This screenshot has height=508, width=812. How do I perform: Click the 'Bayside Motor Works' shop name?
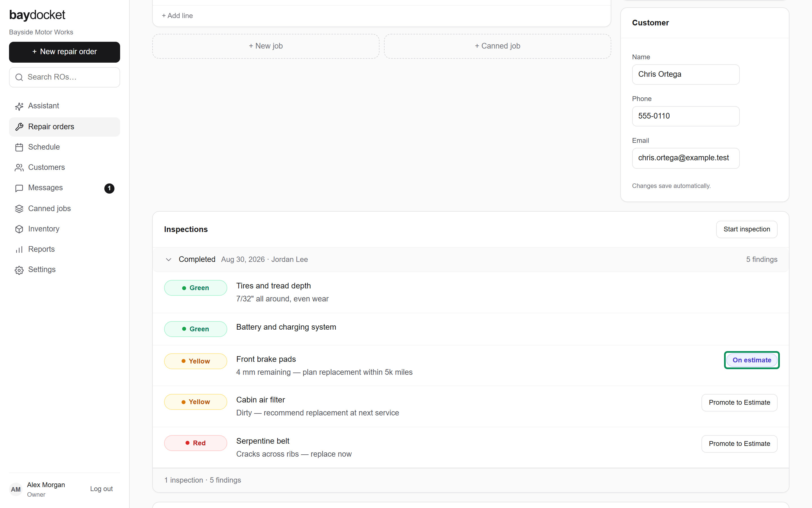point(41,32)
